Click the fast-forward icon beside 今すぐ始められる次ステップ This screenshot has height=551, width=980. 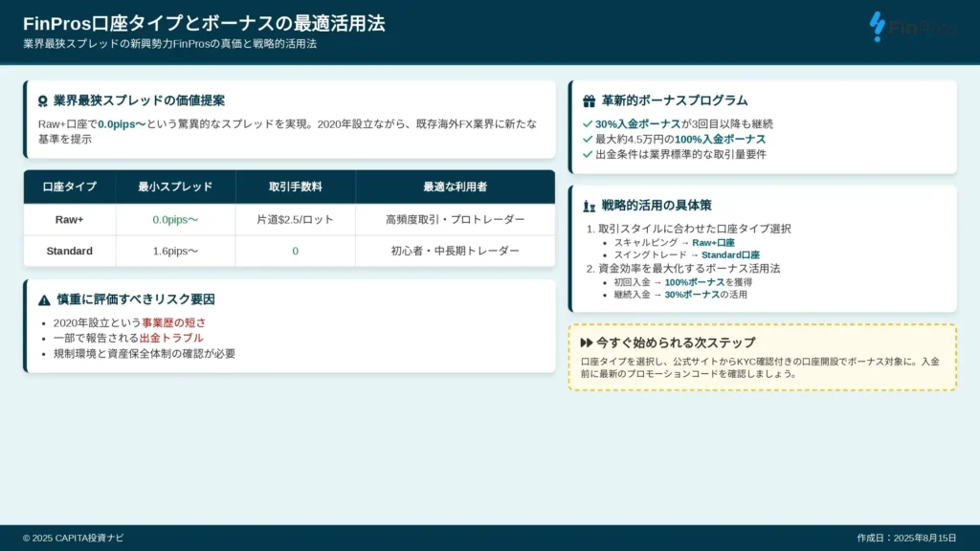coord(587,342)
